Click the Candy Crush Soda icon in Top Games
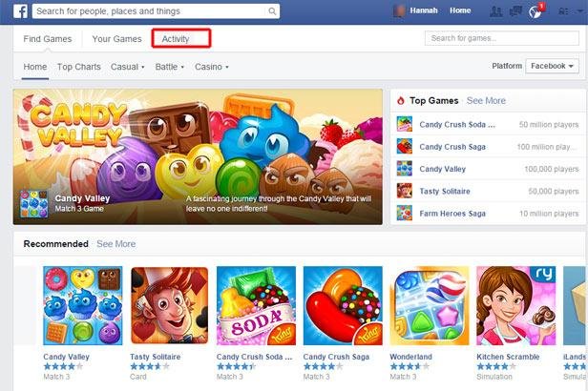 (405, 124)
